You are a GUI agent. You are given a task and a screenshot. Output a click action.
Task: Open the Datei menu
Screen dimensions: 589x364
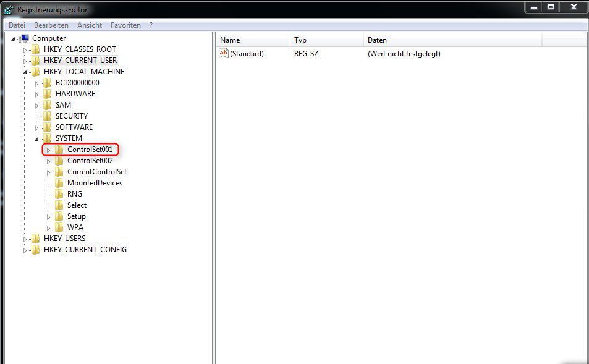[17, 25]
